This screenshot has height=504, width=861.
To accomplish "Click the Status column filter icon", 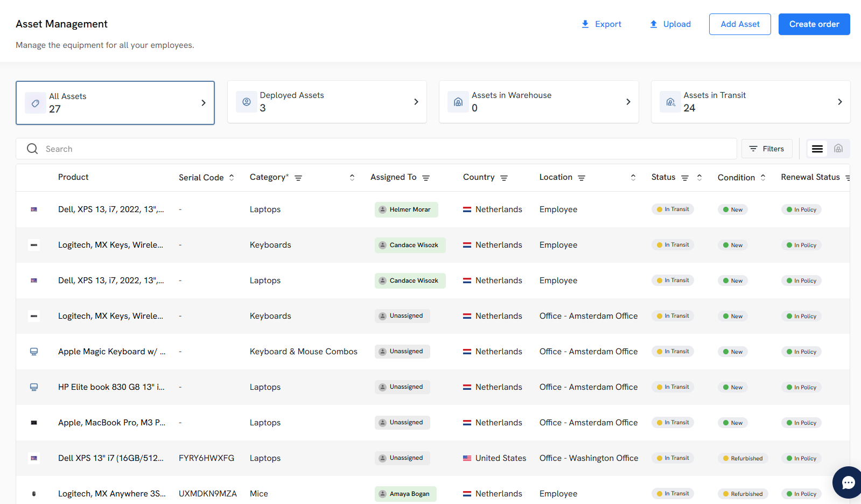I will pos(685,178).
